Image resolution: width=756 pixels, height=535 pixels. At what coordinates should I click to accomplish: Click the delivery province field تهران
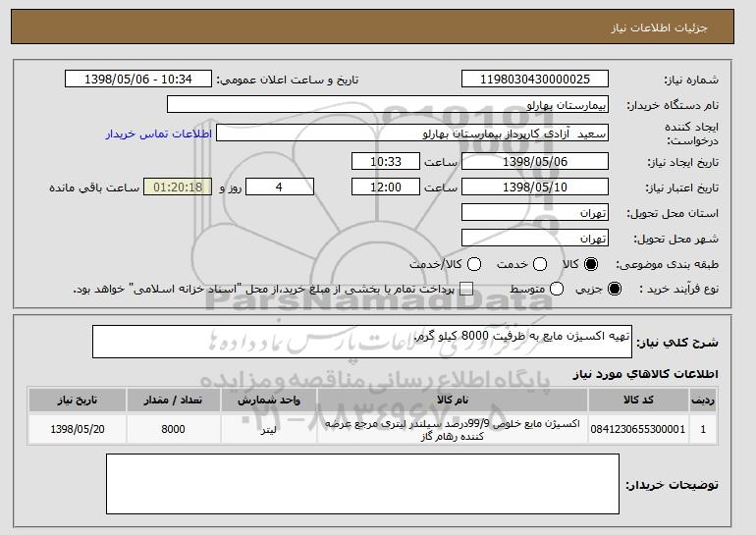(535, 213)
